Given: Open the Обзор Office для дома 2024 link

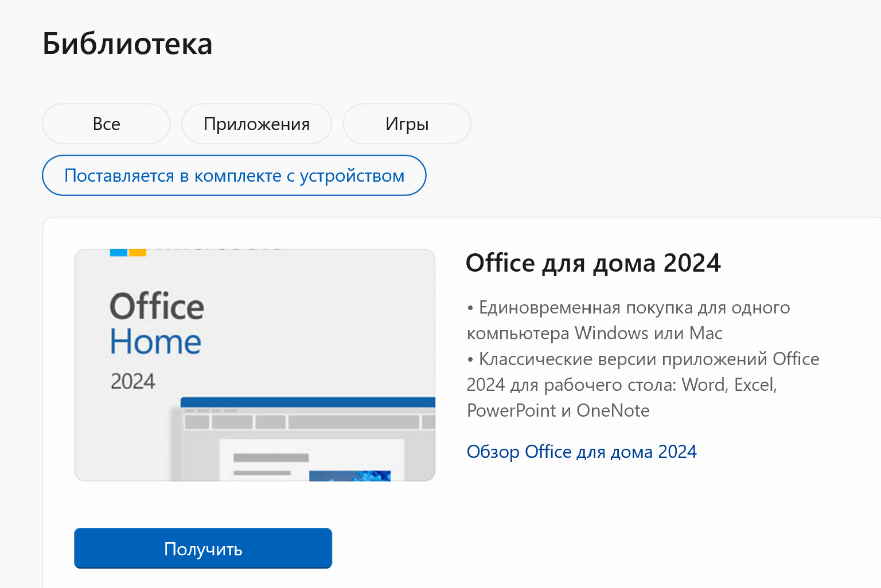Looking at the screenshot, I should point(582,452).
